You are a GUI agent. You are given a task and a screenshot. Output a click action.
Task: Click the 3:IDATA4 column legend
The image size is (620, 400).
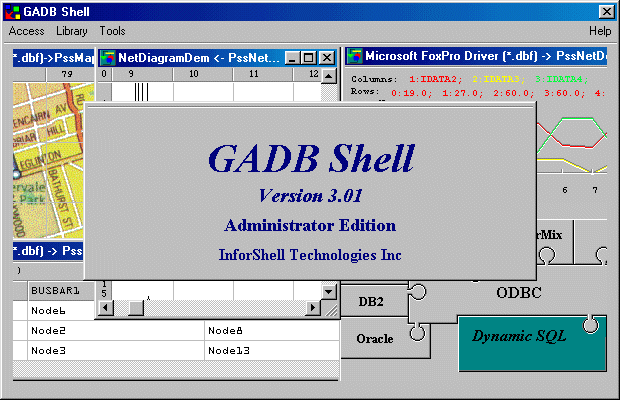coord(561,79)
